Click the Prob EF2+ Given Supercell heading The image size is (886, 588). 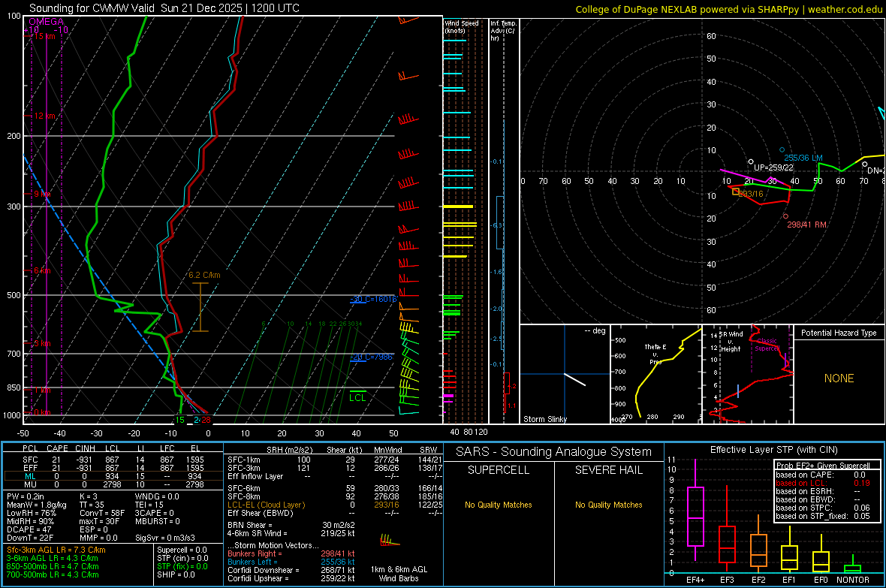[823, 466]
